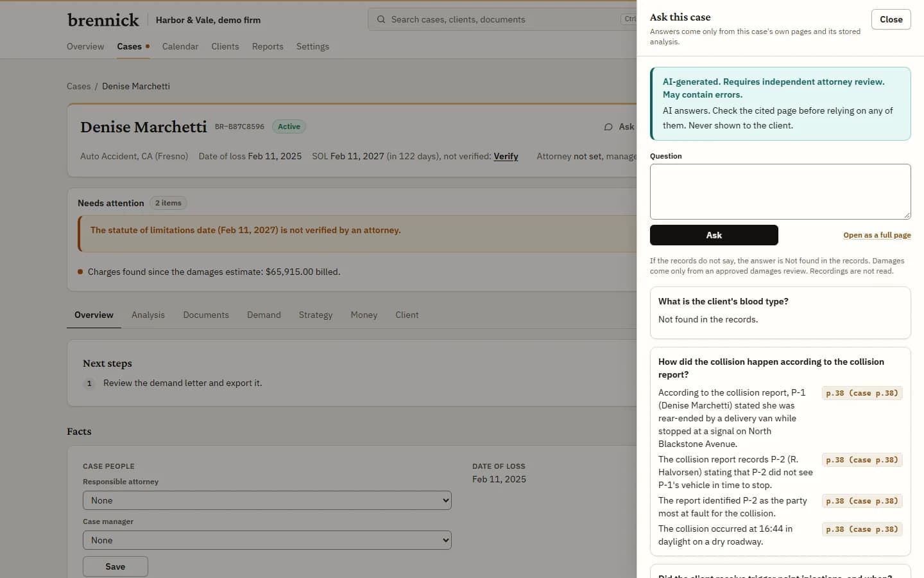Click the search cases, clients, documents field

point(501,19)
